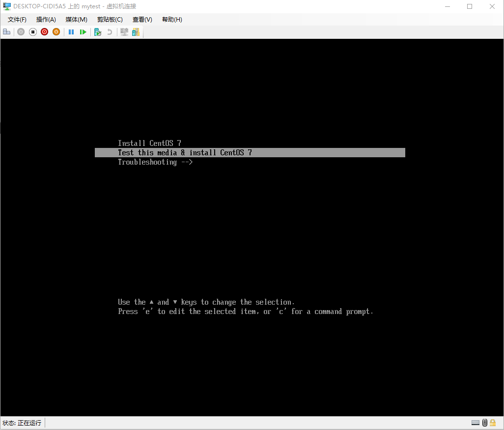Select 'Test this media & install CentOS 7'
Screen dimensions: 504x430
(x=250, y=152)
